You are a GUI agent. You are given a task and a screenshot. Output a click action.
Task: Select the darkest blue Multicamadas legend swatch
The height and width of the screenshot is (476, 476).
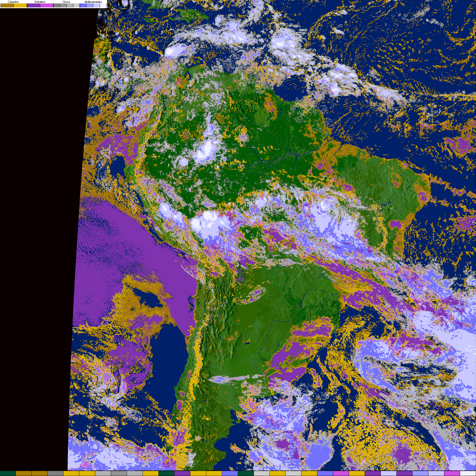coord(83,5)
